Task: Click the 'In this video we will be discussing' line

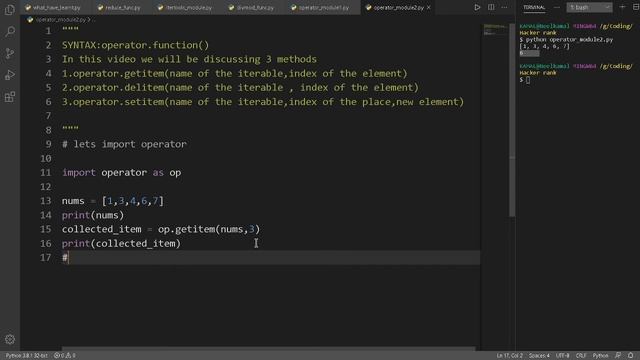Action: [x=189, y=60]
